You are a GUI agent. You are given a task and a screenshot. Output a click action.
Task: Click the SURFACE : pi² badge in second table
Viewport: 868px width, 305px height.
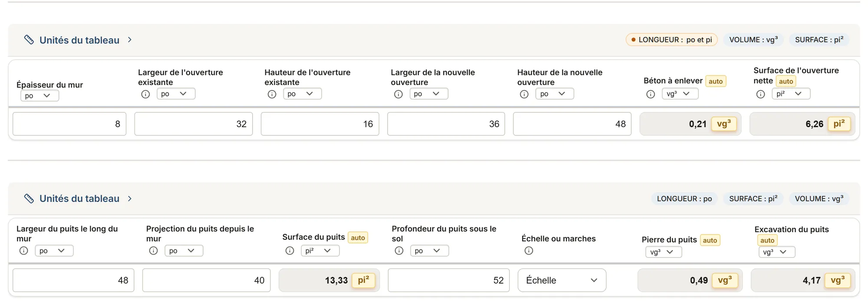point(753,199)
